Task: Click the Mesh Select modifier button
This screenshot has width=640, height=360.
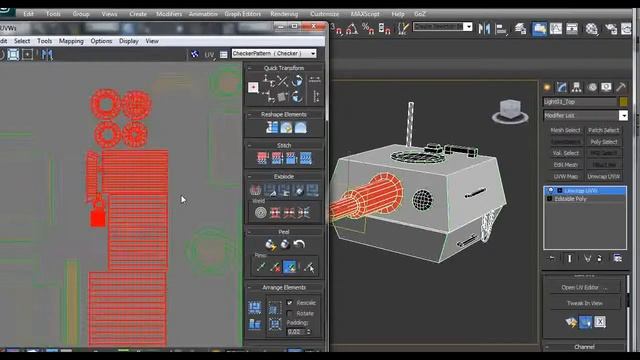Action: [x=565, y=130]
